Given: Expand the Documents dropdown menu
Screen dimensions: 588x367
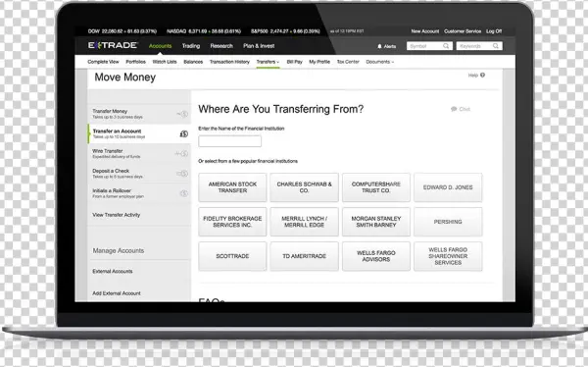Looking at the screenshot, I should click(380, 62).
